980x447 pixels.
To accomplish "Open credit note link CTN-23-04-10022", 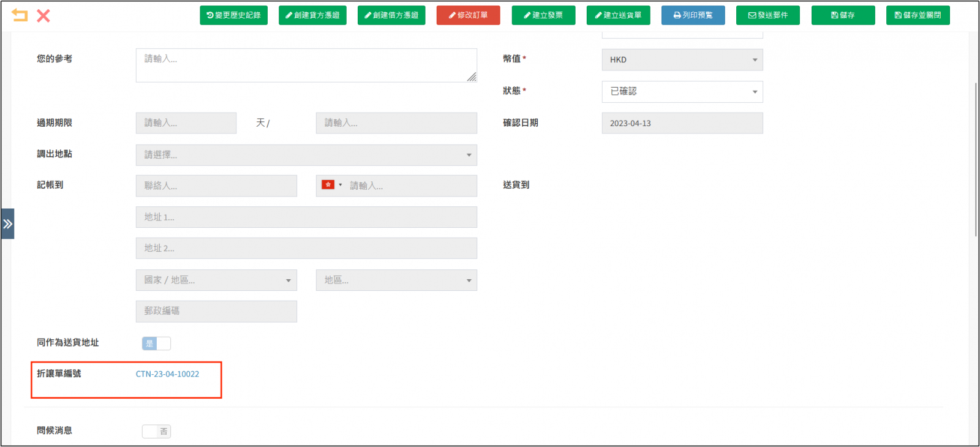I will click(x=167, y=374).
